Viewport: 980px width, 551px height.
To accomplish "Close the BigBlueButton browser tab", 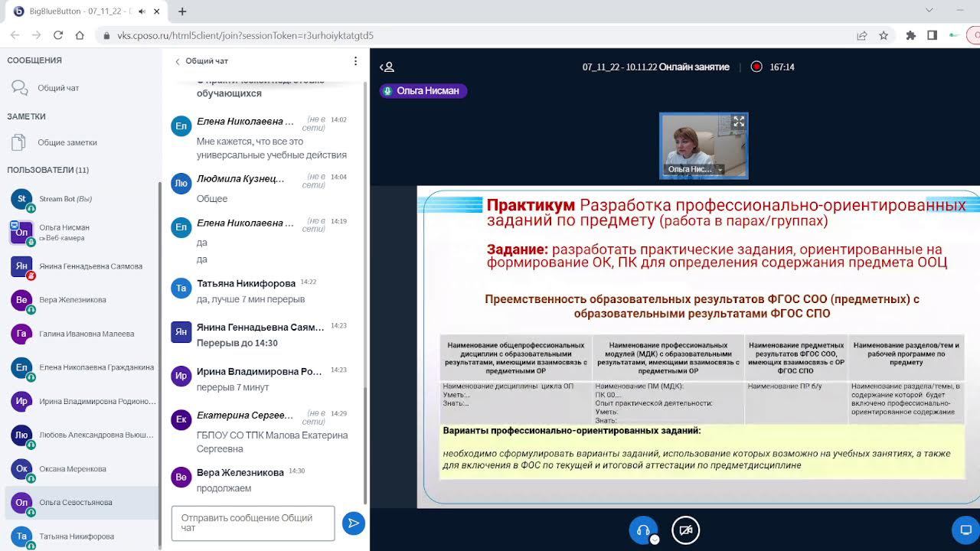I will point(158,11).
